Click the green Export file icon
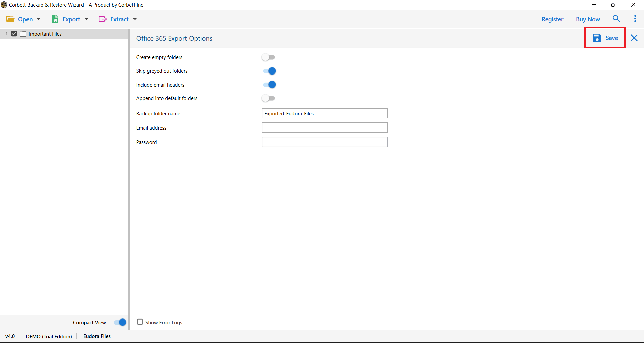This screenshot has width=644, height=343. point(55,19)
